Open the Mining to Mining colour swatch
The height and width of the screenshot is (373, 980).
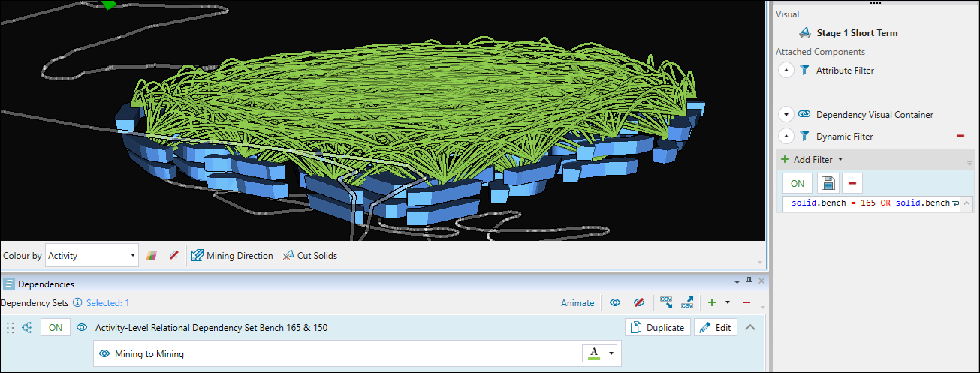tap(600, 353)
